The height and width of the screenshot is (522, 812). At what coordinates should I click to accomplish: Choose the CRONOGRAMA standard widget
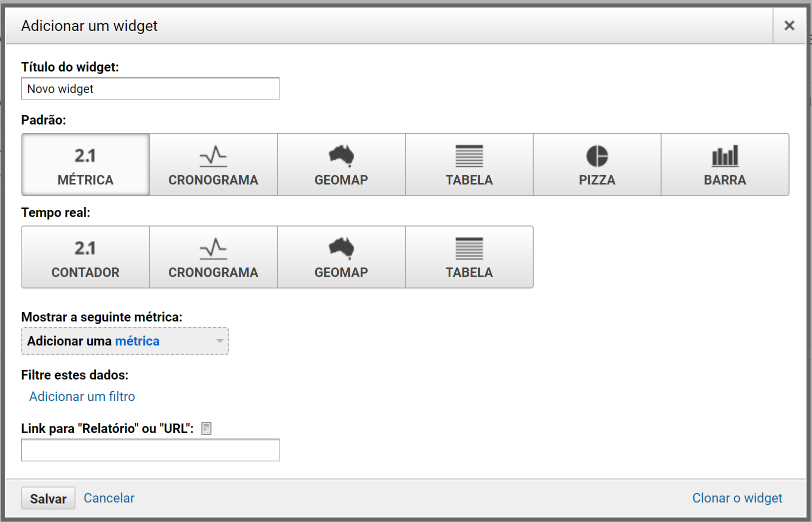(213, 164)
